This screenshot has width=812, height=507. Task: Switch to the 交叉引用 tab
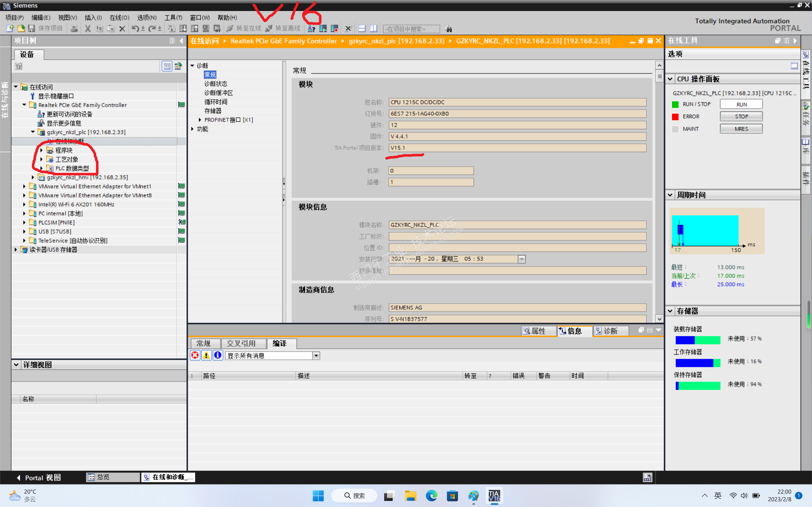coord(241,343)
